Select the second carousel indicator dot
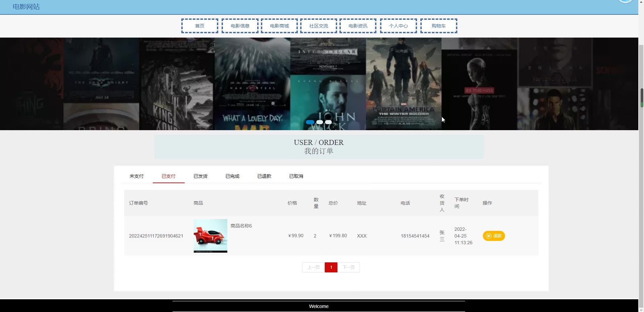 320,122
